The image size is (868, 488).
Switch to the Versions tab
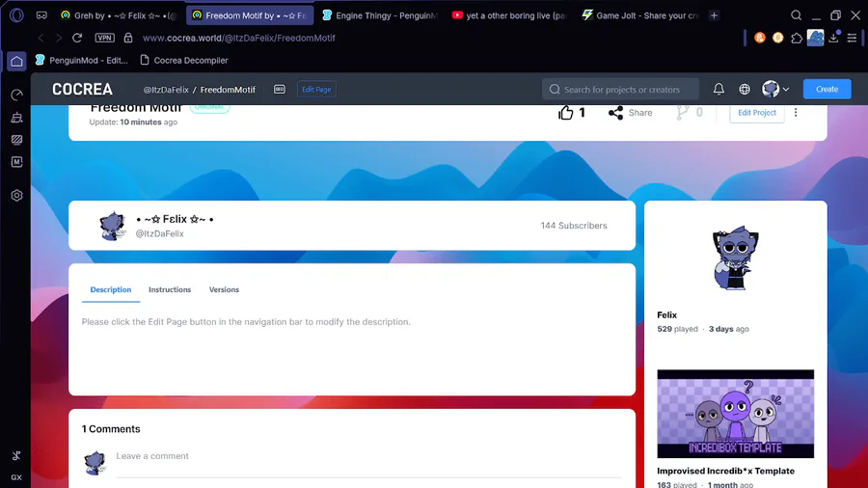pyautogui.click(x=224, y=289)
